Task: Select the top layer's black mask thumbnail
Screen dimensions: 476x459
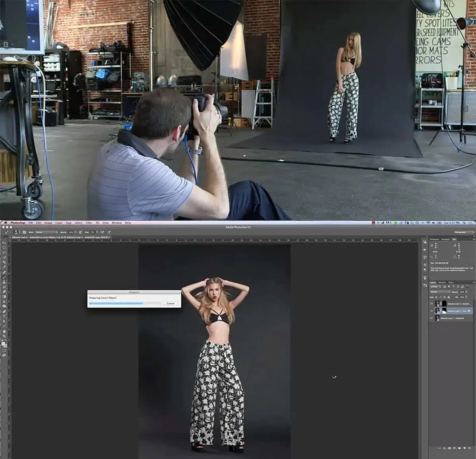Action: pyautogui.click(x=444, y=304)
